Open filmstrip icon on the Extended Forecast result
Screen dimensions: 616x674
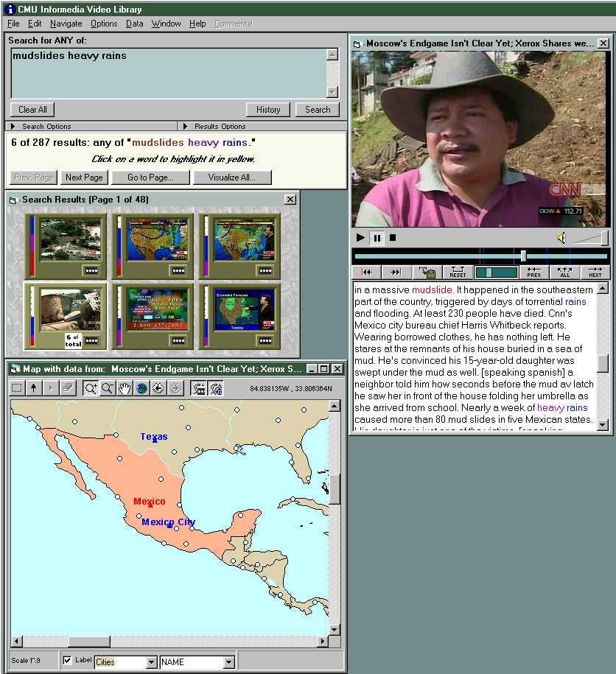(x=265, y=340)
